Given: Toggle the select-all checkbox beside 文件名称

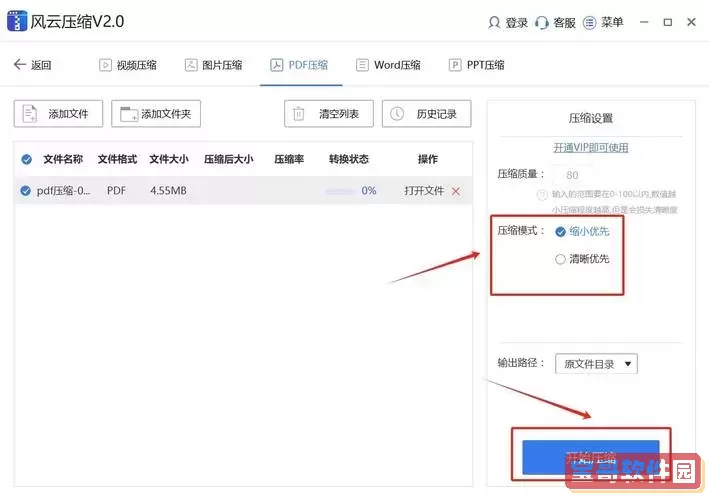Looking at the screenshot, I should click(26, 159).
